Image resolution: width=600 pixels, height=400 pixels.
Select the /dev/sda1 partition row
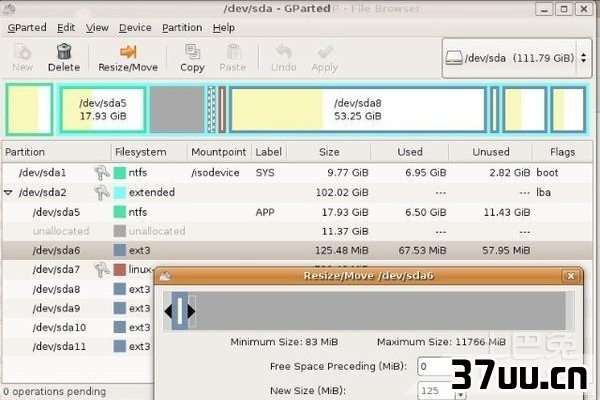(297, 173)
